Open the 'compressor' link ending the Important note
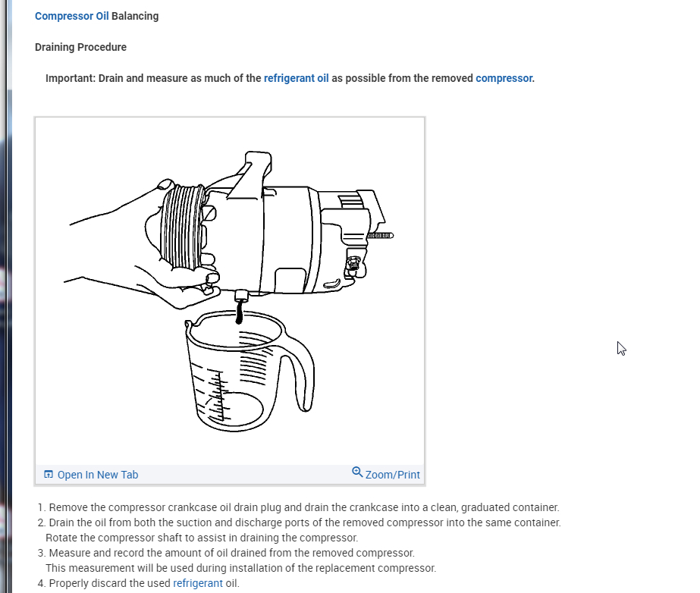The height and width of the screenshot is (593, 700). (504, 78)
